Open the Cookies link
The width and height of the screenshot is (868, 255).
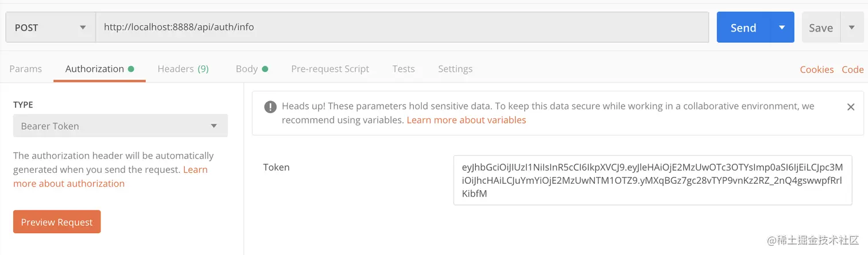pyautogui.click(x=816, y=69)
